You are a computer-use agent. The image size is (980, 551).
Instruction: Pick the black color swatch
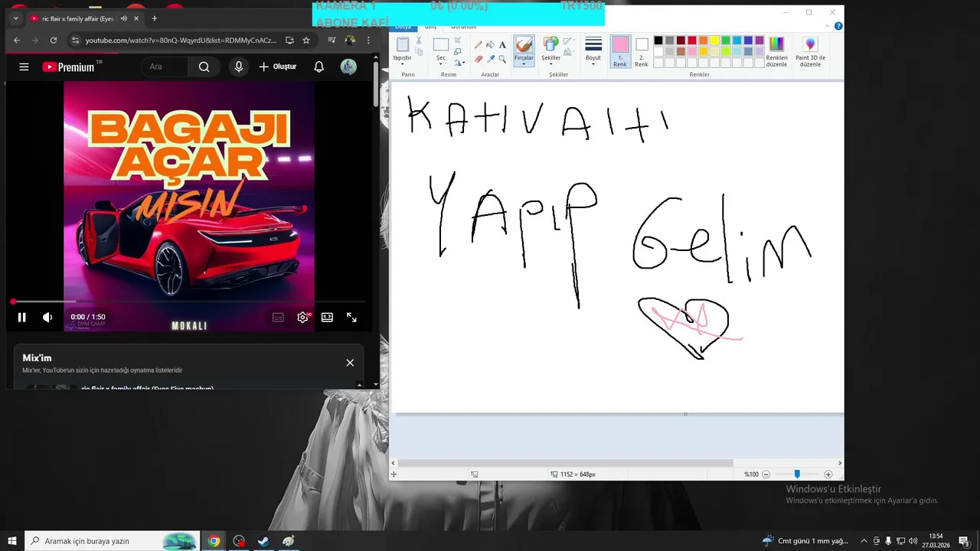click(658, 41)
